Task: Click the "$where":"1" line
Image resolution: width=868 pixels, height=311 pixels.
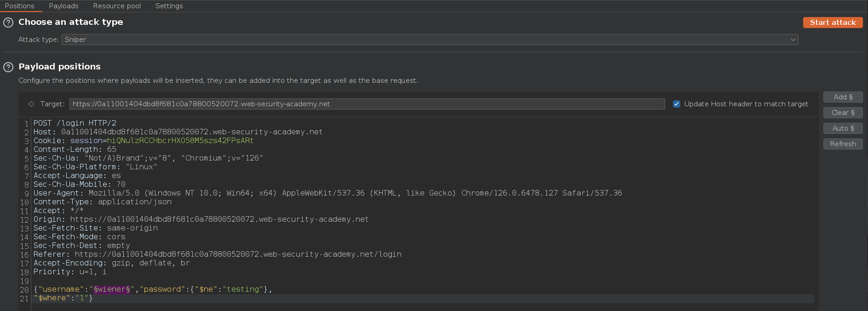Action: [x=63, y=298]
